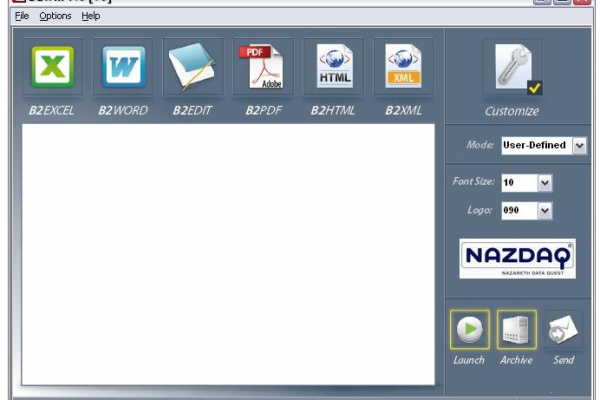
Task: Select the B2XML export icon
Action: [x=404, y=67]
